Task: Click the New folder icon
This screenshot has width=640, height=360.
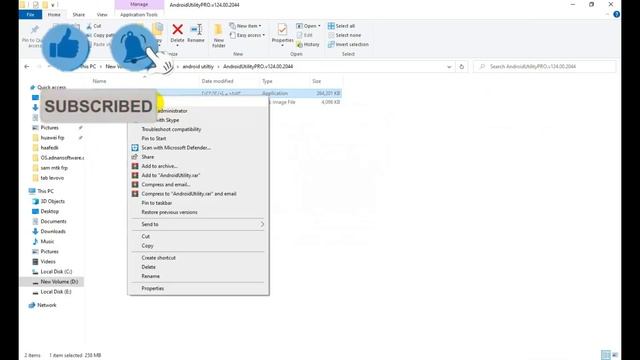Action: [x=218, y=36]
